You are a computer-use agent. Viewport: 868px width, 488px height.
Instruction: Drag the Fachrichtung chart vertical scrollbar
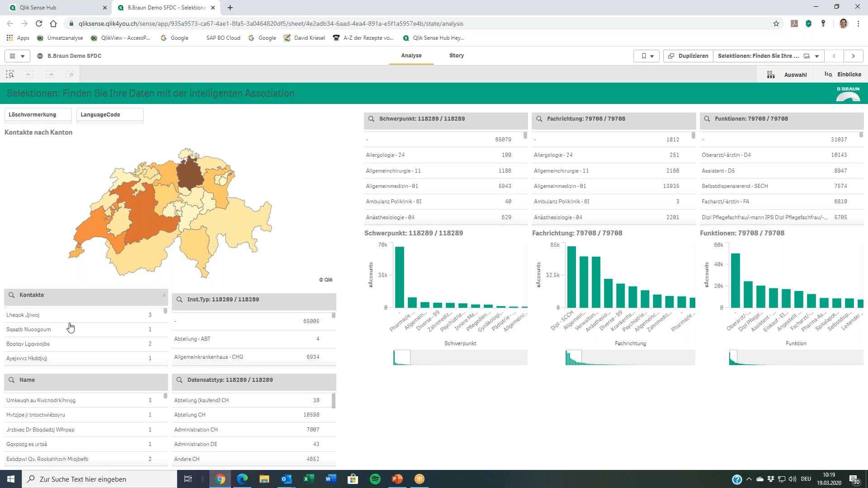click(693, 136)
